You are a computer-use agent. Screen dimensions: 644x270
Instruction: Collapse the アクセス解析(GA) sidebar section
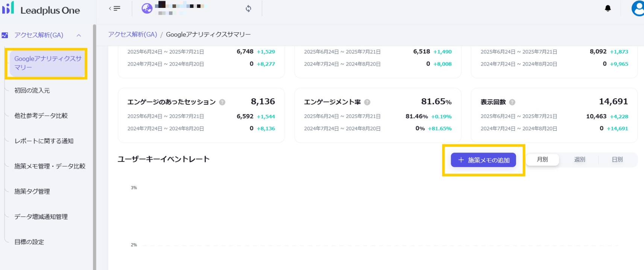tap(79, 35)
